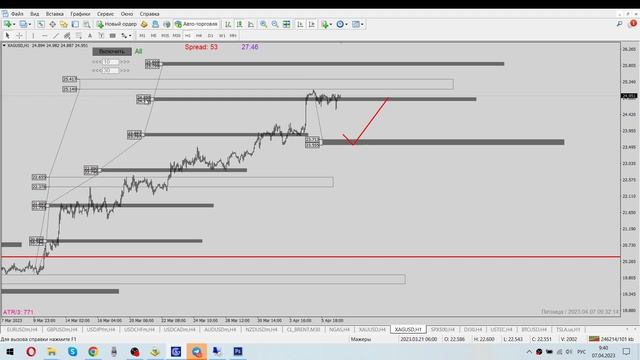Open the red notification alert icon
Screen dimensions: 640x360
633,24
